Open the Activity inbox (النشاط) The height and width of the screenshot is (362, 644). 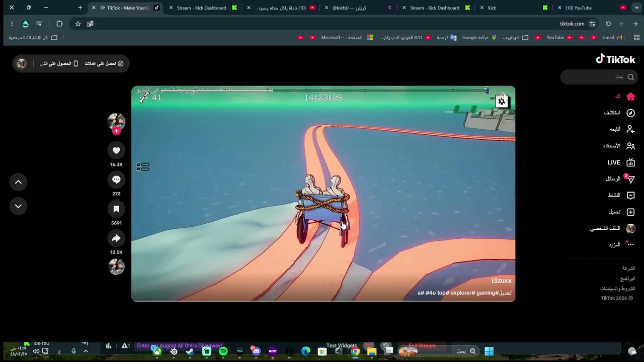coord(621,195)
